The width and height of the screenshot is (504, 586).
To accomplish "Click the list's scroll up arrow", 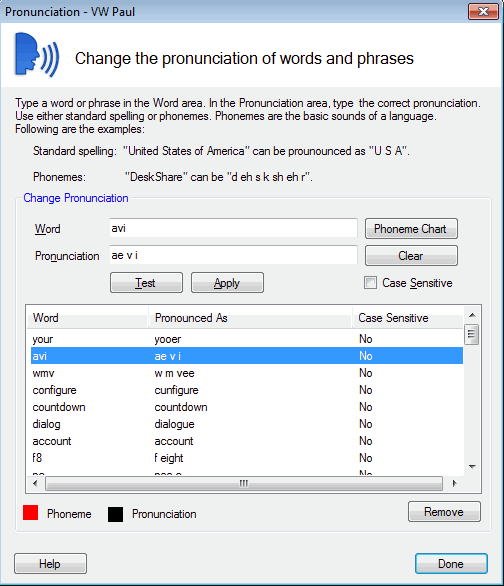I will [x=472, y=315].
